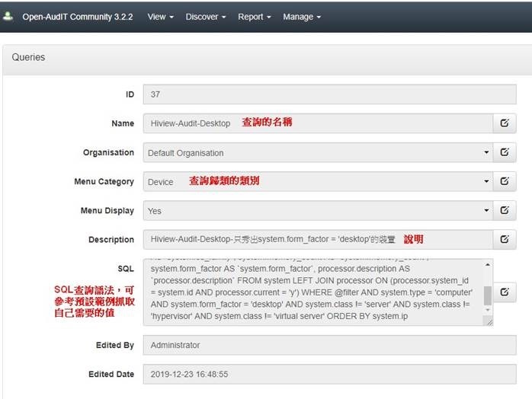This screenshot has height=399, width=532.
Task: Open the Open-AudIT Community 3.2.2 home link
Action: click(x=77, y=17)
